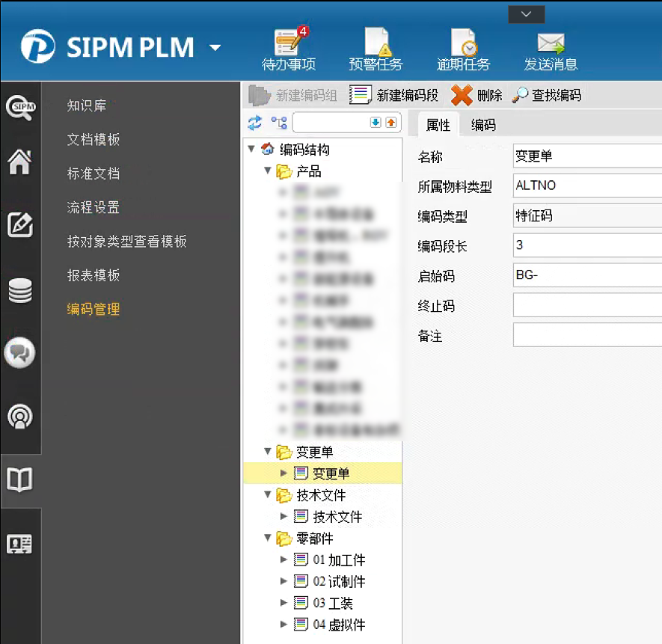The image size is (662, 644).
Task: Click the 删除 delete button
Action: tap(476, 96)
